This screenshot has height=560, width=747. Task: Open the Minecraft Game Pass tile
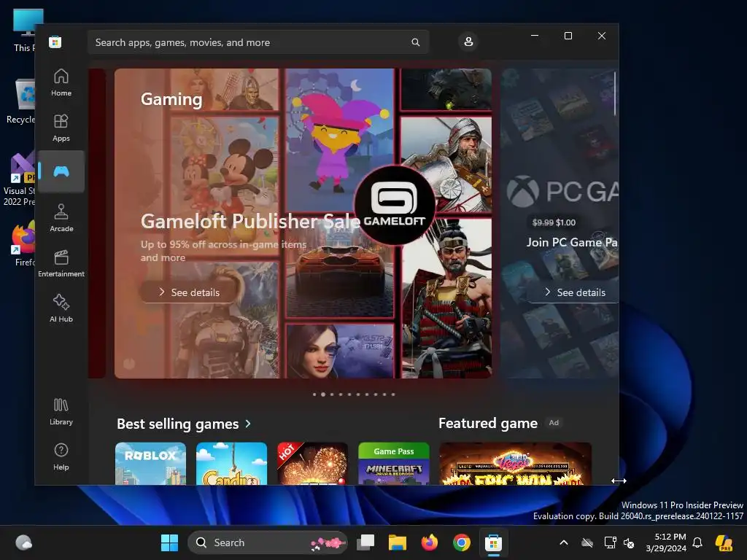coord(393,463)
